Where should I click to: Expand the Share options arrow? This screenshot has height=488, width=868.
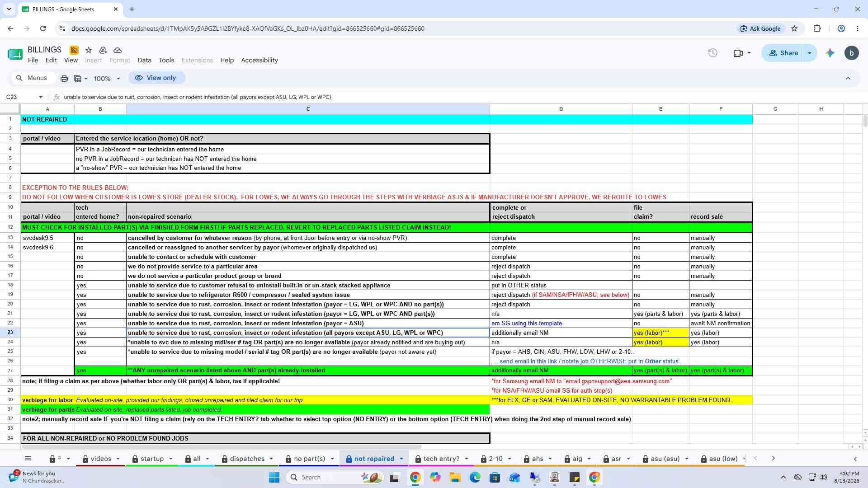pyautogui.click(x=810, y=53)
